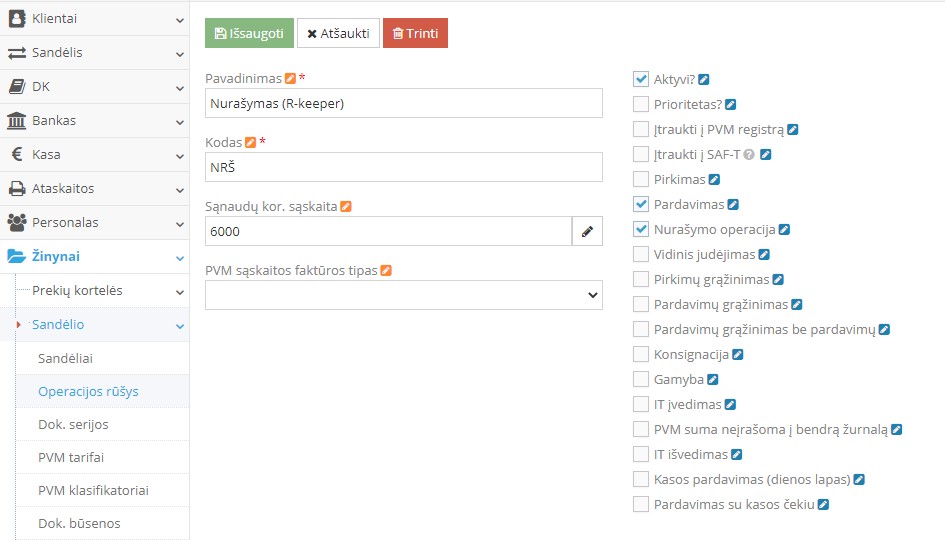Open Sandėliai in the sidebar
Image resolution: width=945 pixels, height=540 pixels.
pos(65,358)
